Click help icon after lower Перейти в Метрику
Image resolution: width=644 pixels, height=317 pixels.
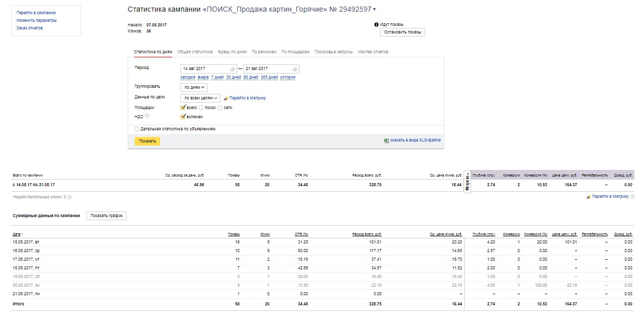pyautogui.click(x=631, y=197)
